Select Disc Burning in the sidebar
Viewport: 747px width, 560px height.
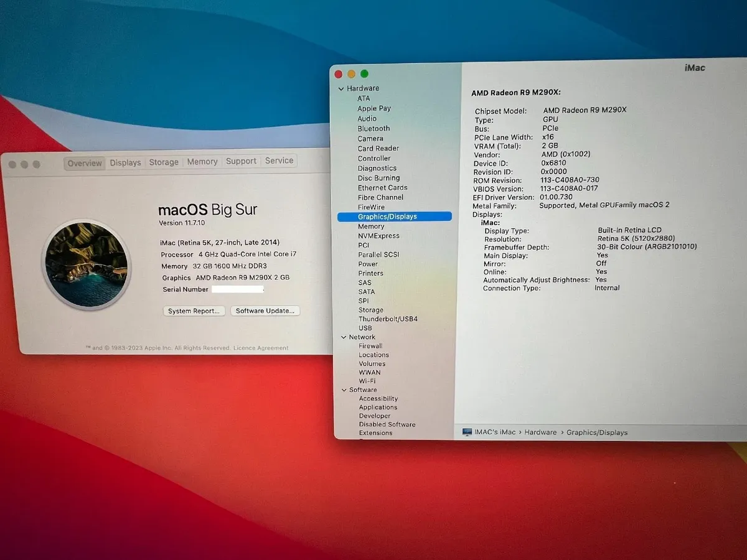coord(378,178)
